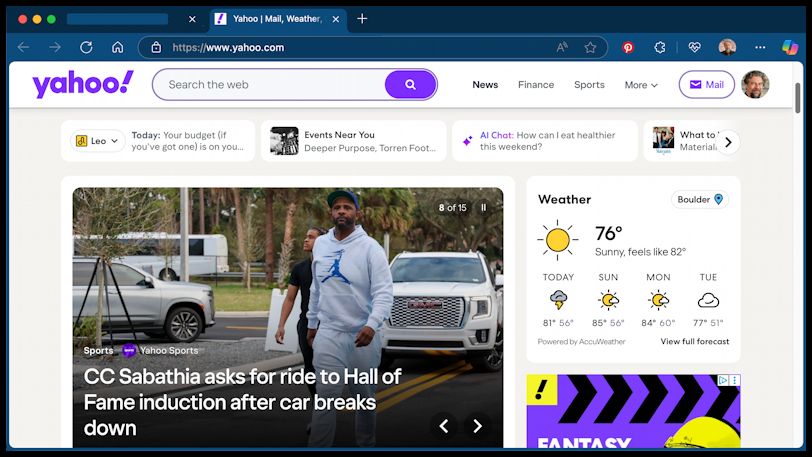Change weather location Boulder
Screen dimensions: 812x457
point(700,199)
